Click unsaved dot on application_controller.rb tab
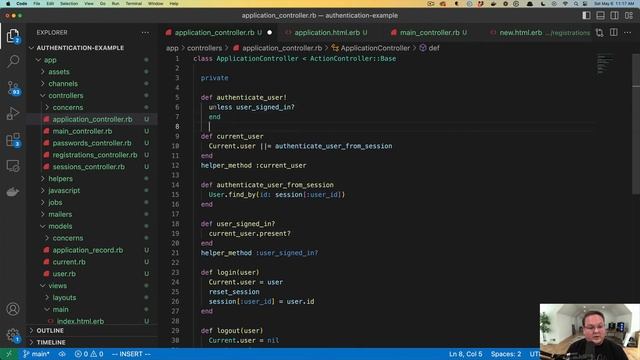Screen dimensions: 640x360 click(x=269, y=33)
